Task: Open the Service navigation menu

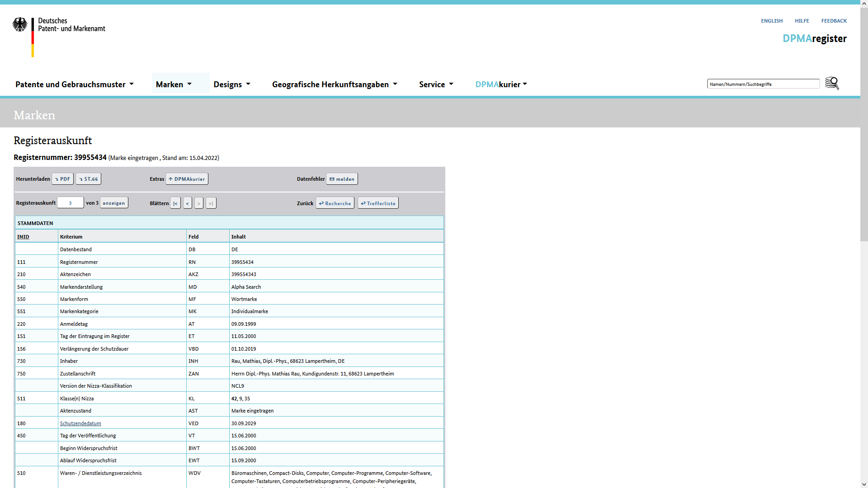Action: [436, 84]
